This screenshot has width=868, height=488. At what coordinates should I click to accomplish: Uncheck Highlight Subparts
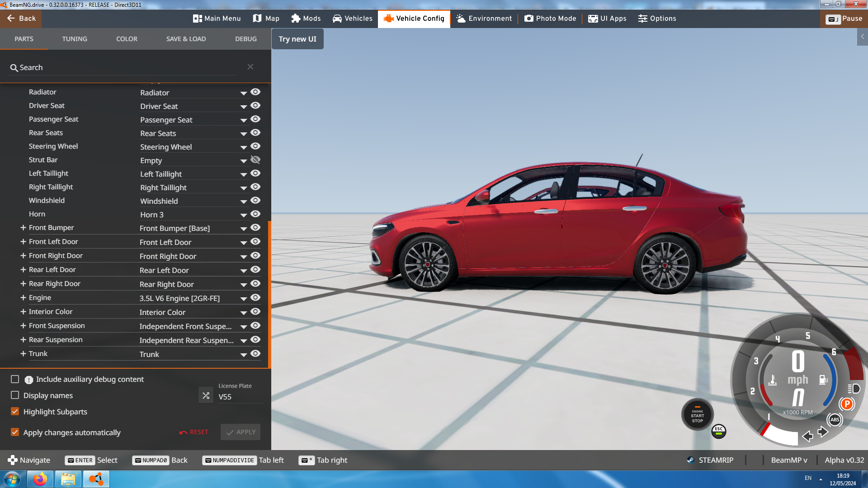click(x=15, y=412)
